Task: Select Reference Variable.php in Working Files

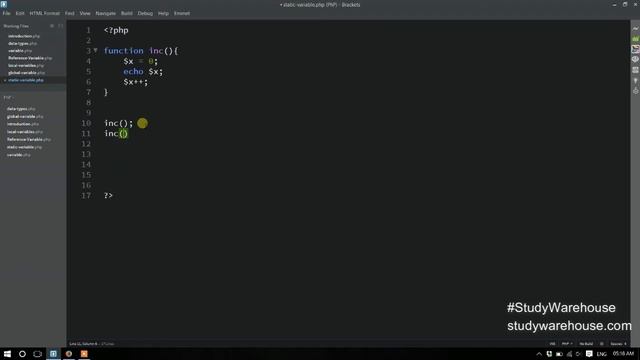Action: point(30,58)
